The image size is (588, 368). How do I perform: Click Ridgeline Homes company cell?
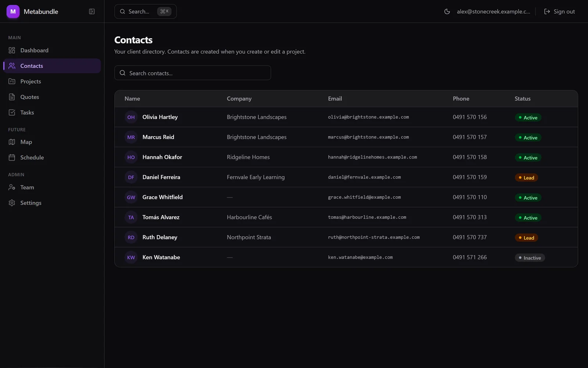pyautogui.click(x=248, y=157)
